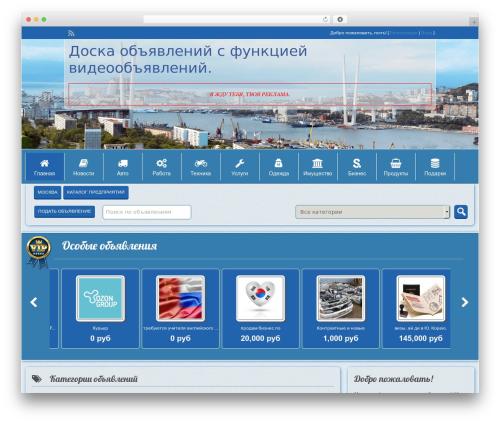The height and width of the screenshot is (423, 500).
Task: Open the cars ad thumbnail
Action: tap(341, 298)
